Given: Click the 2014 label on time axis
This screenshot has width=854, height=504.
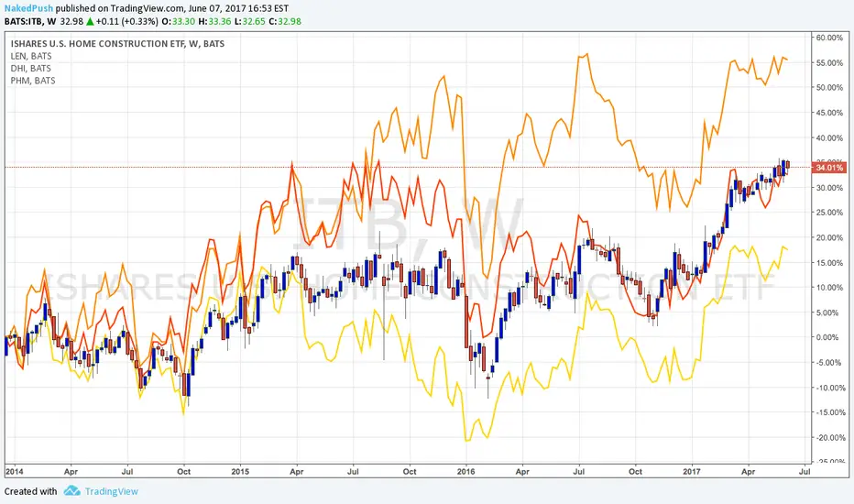Looking at the screenshot, I should point(14,471).
